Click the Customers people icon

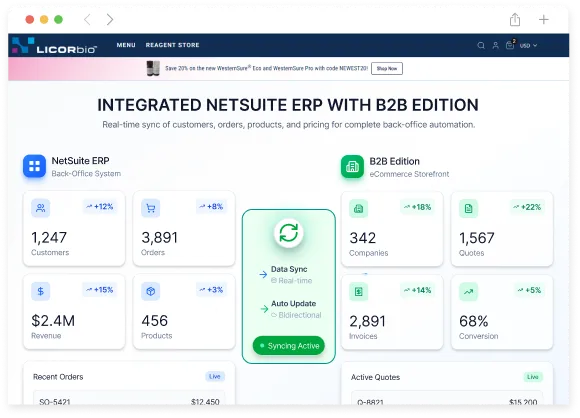coord(41,208)
